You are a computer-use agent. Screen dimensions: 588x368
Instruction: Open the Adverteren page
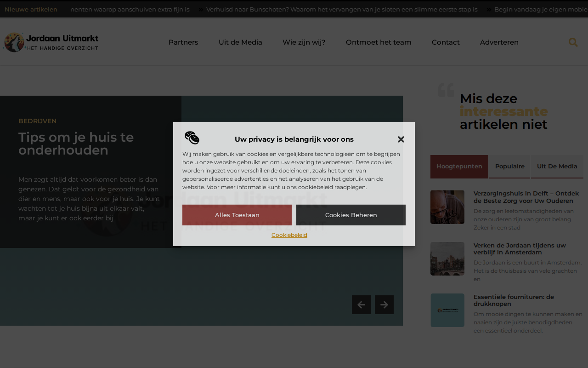tap(499, 42)
